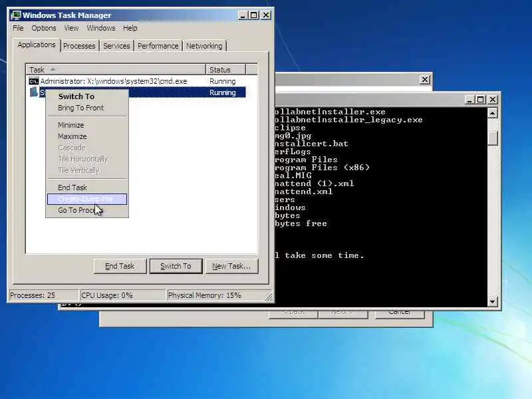
Task: Click the New Task... button
Action: (x=231, y=267)
